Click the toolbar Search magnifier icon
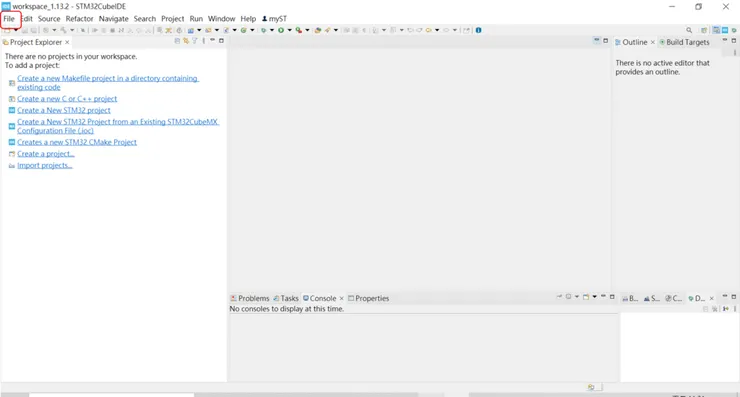The image size is (740, 397). pos(689,30)
